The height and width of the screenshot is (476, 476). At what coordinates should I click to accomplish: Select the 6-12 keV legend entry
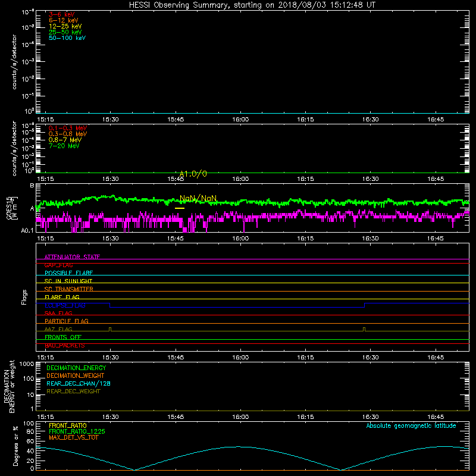click(64, 20)
